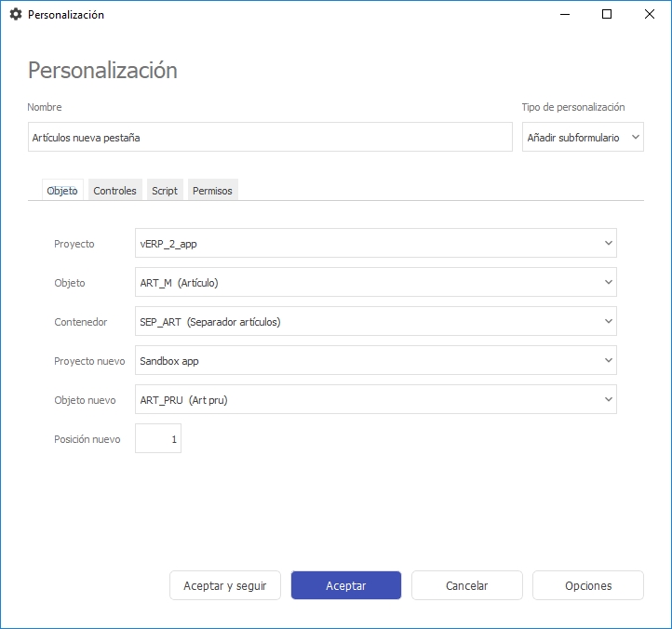Viewport: 672px width, 629px height.
Task: Minimize the Personalización window
Action: click(x=564, y=15)
